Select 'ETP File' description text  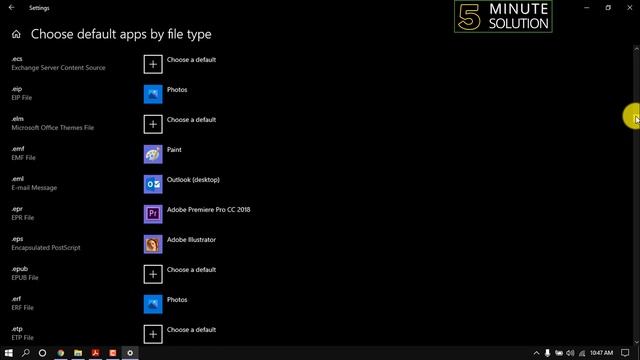[x=22, y=338]
